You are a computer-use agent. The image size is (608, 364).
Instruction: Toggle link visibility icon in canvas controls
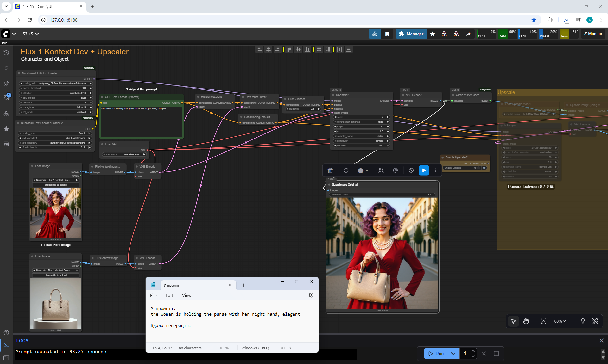595,321
